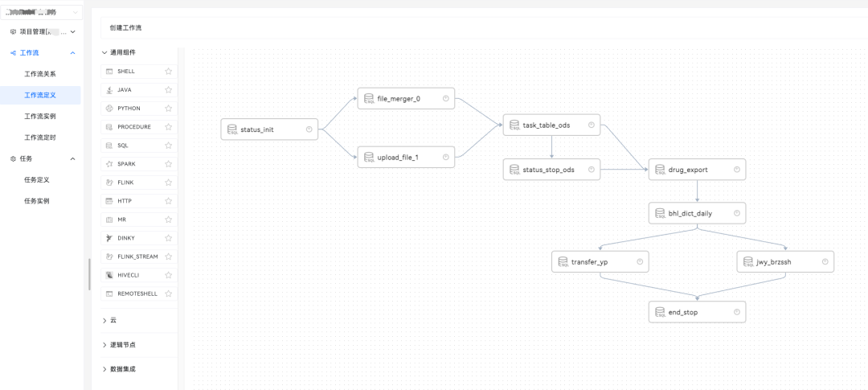Screen dimensions: 868x390
Task: Select the drug_export workflow node
Action: coord(696,170)
